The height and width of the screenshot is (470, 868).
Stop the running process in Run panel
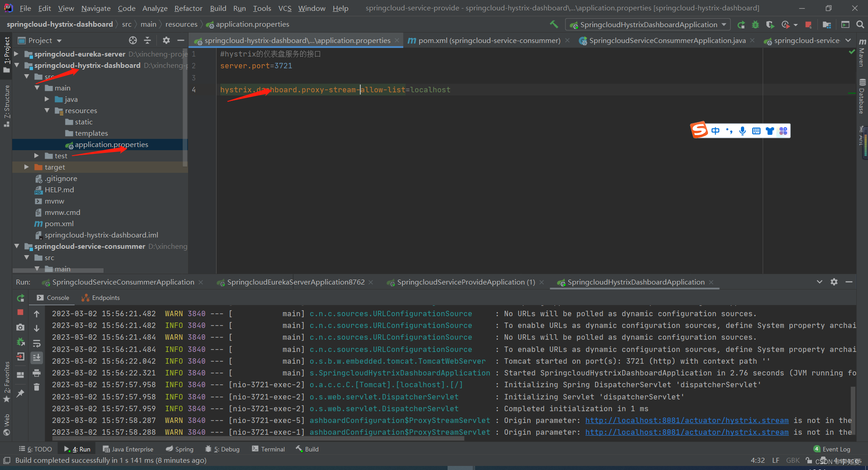point(20,312)
